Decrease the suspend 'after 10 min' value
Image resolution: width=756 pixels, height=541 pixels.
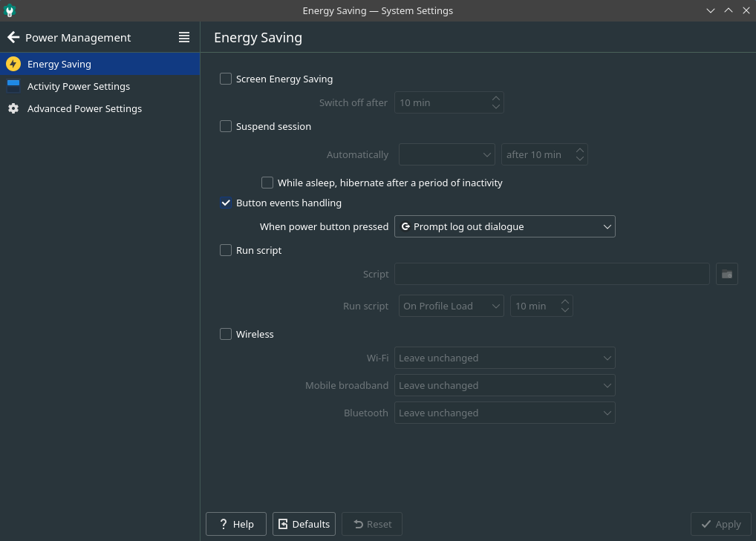click(x=579, y=159)
